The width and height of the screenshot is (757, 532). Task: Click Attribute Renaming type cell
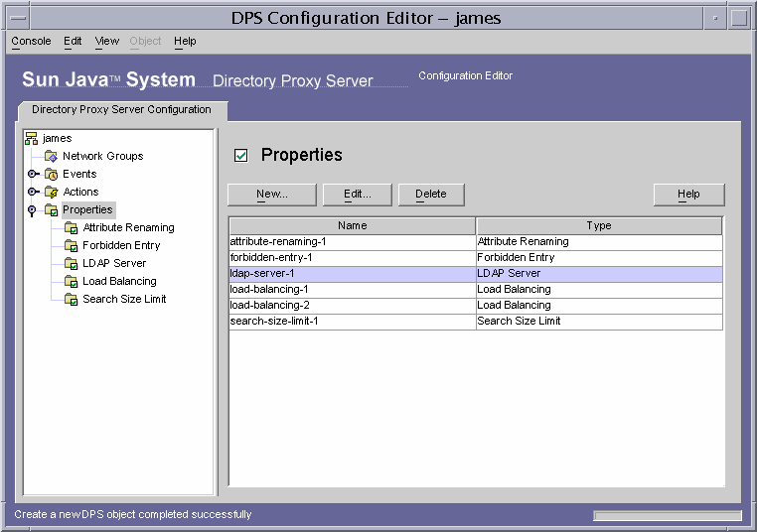coord(599,242)
